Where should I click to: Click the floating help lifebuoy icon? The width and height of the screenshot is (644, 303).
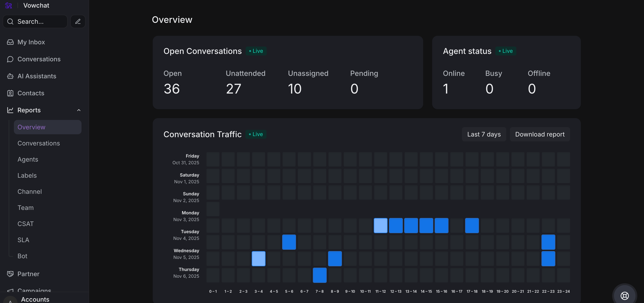(625, 296)
